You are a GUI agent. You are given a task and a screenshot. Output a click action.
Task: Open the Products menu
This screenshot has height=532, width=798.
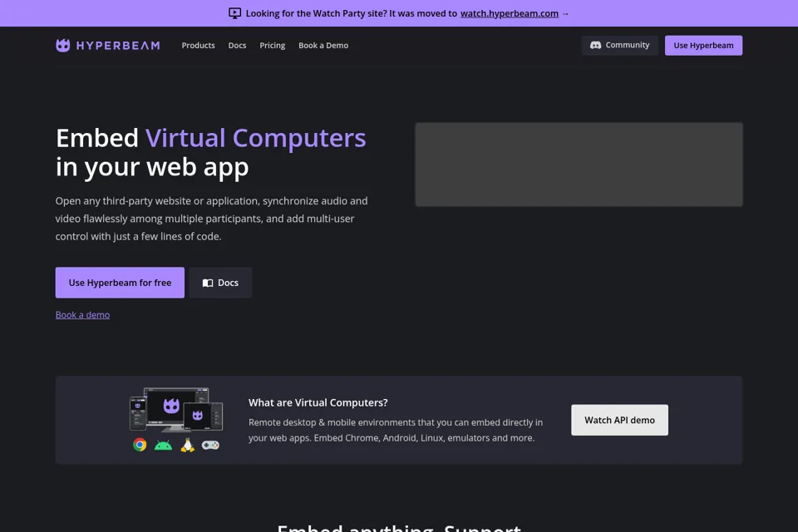point(198,46)
